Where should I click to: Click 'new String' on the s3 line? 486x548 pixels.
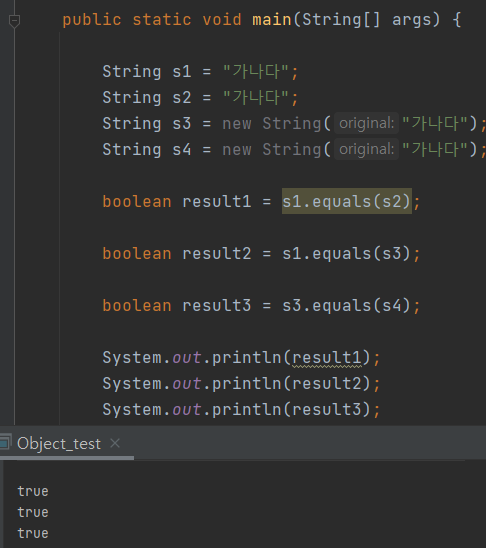[x=272, y=123]
